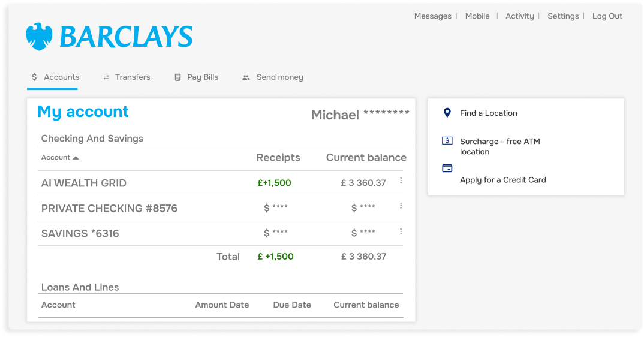Select the AI WEALTH GRID account row
This screenshot has width=644, height=337.
(x=84, y=183)
